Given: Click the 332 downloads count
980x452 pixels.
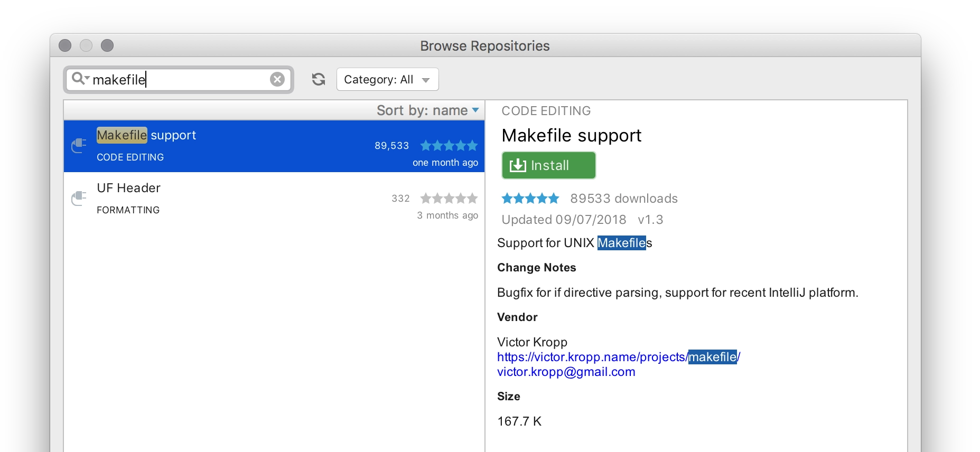Looking at the screenshot, I should pos(400,199).
